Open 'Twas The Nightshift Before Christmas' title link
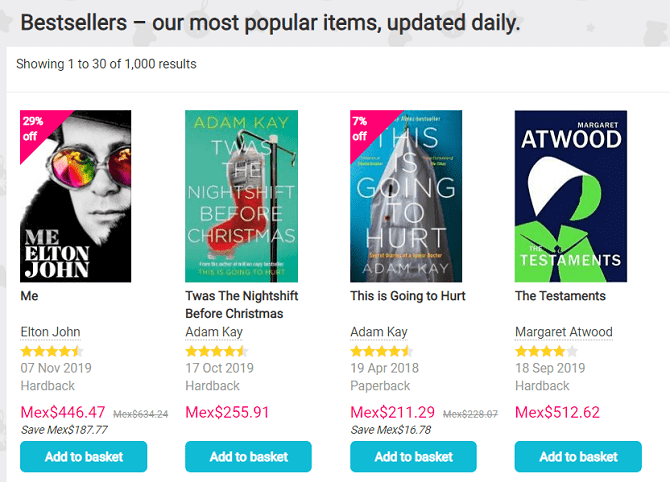 (x=241, y=304)
